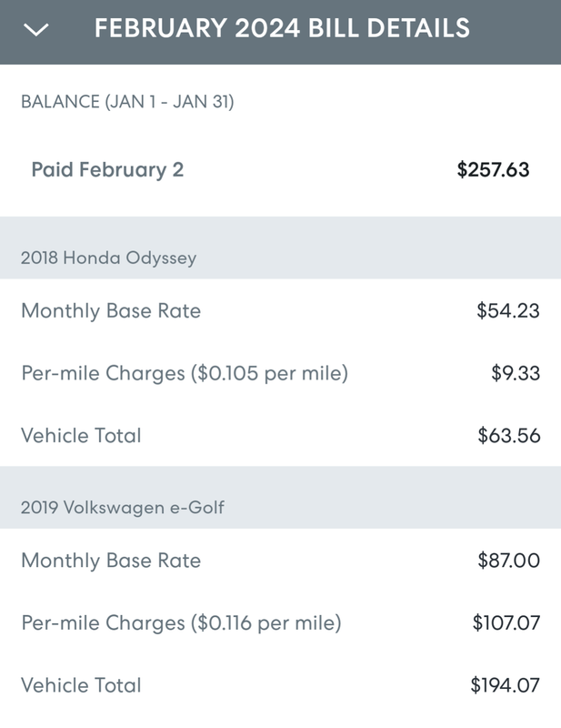Click the Vehicle Total of $63.56
The width and height of the screenshot is (561, 728).
(509, 436)
